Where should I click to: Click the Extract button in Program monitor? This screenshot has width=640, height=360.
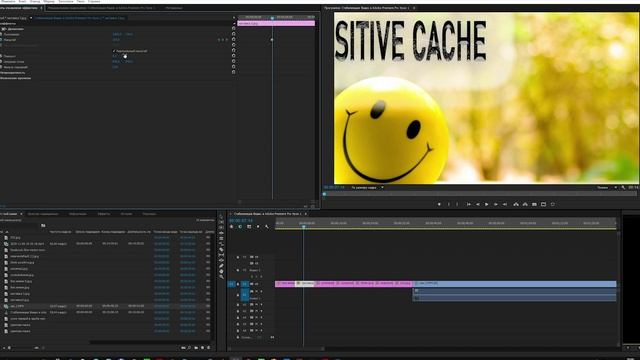click(525, 204)
